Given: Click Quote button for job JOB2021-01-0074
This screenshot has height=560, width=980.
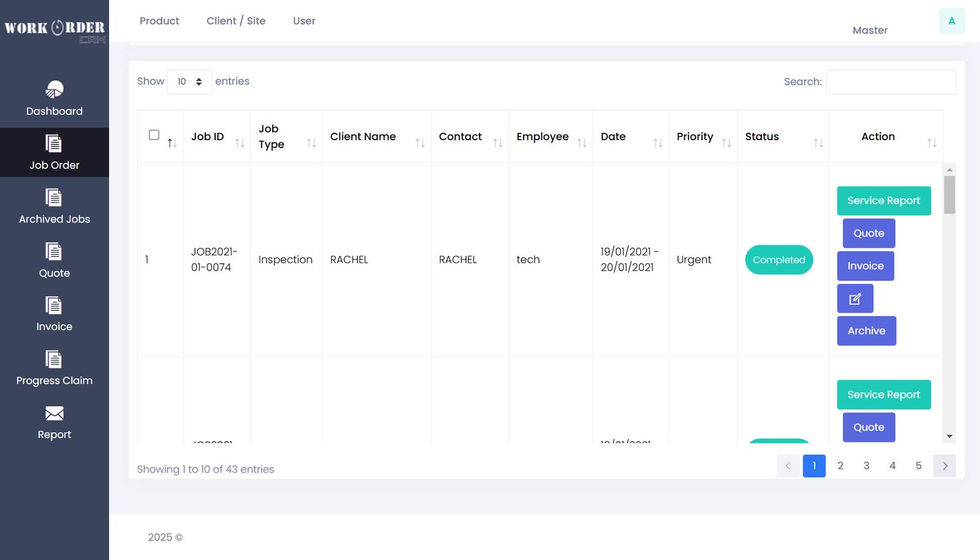Looking at the screenshot, I should click(x=869, y=233).
